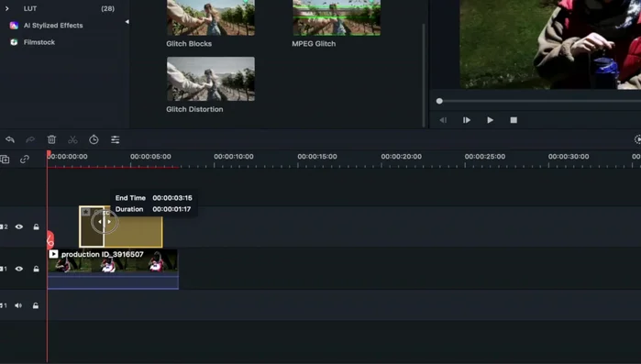Screen dimensions: 641x364
Task: Click Duration value 00:00:01:17
Action: point(171,209)
